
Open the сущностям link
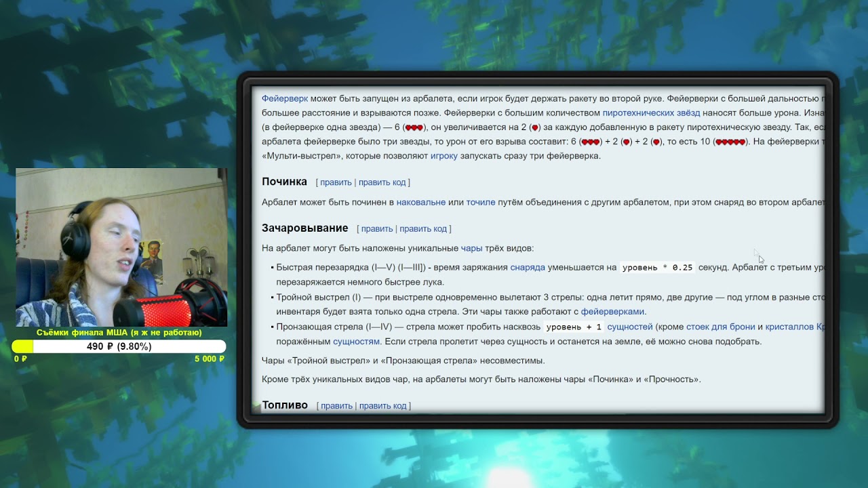click(x=357, y=342)
